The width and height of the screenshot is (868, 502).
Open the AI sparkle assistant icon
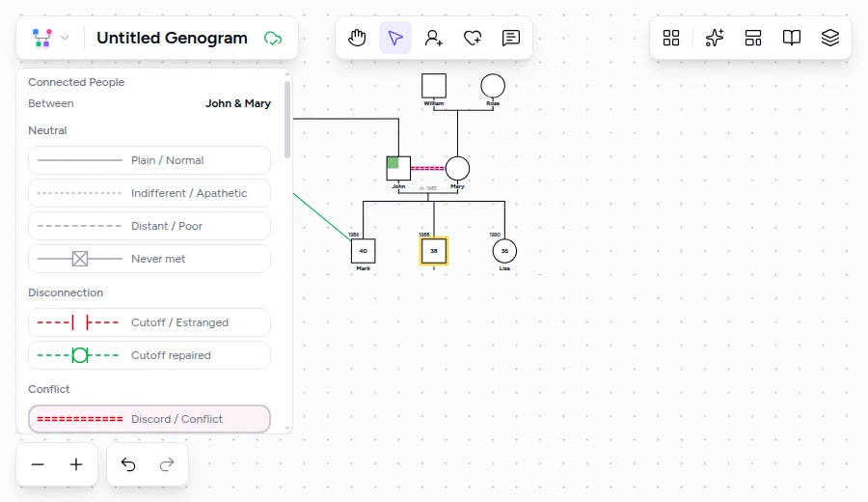714,38
